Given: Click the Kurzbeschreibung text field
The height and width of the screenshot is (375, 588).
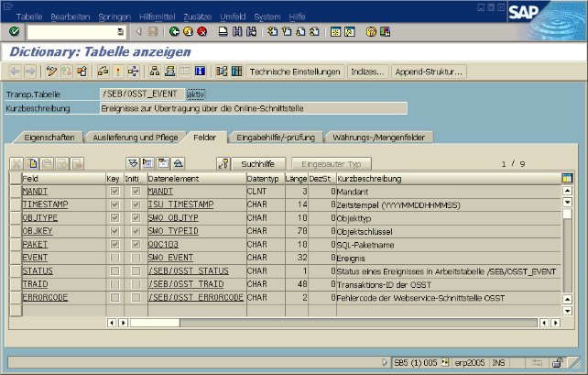Looking at the screenshot, I should [253, 108].
